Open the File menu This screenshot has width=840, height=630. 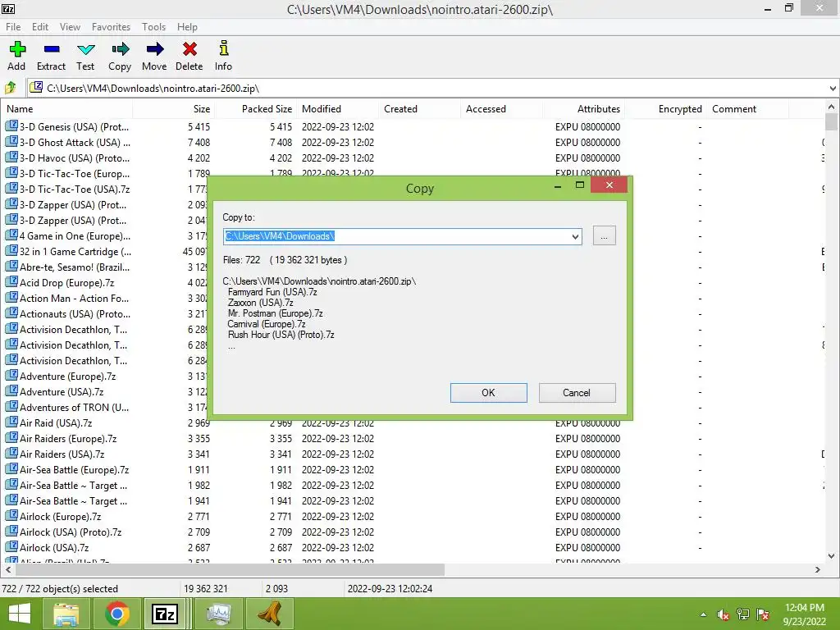point(13,27)
